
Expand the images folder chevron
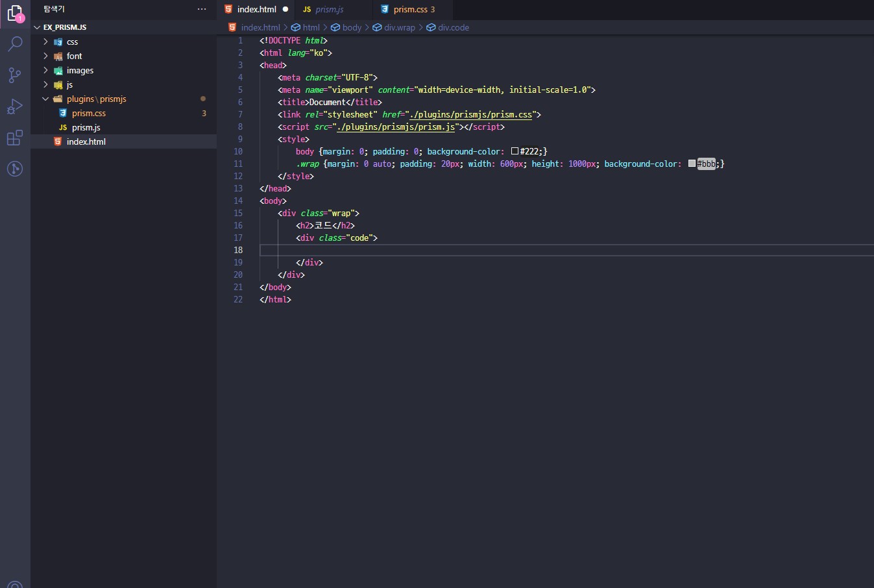point(45,70)
